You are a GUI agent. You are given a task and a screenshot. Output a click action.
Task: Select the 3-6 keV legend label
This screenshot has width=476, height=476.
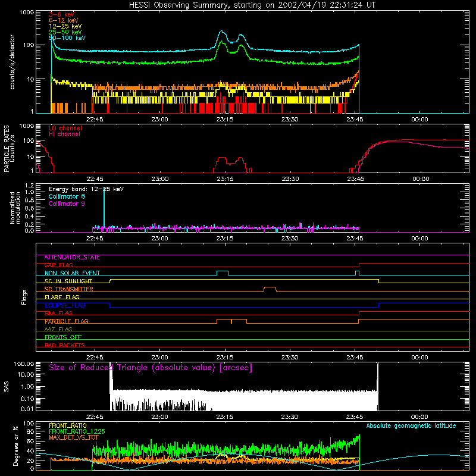point(61,14)
